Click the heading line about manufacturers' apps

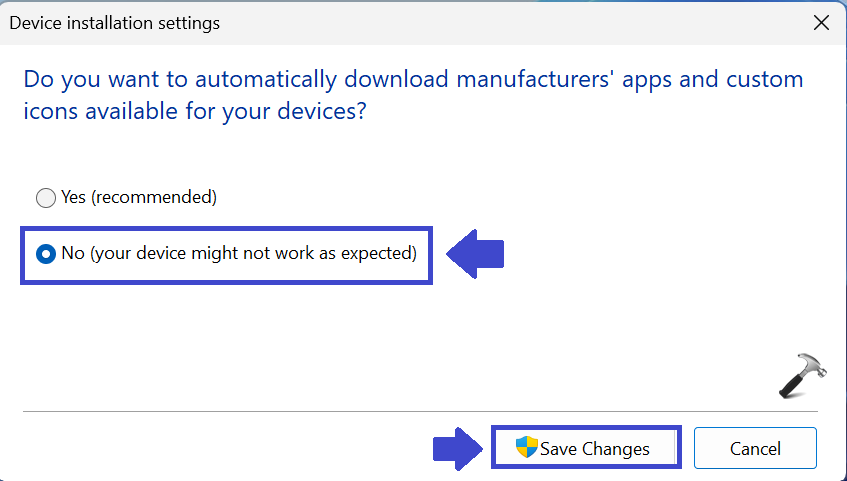coord(413,79)
